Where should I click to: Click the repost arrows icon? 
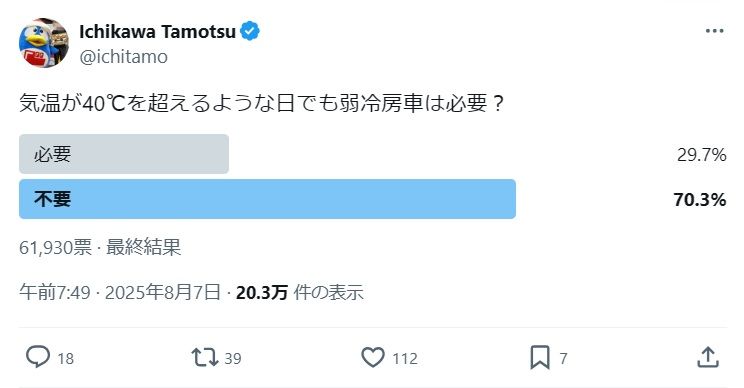click(x=205, y=358)
